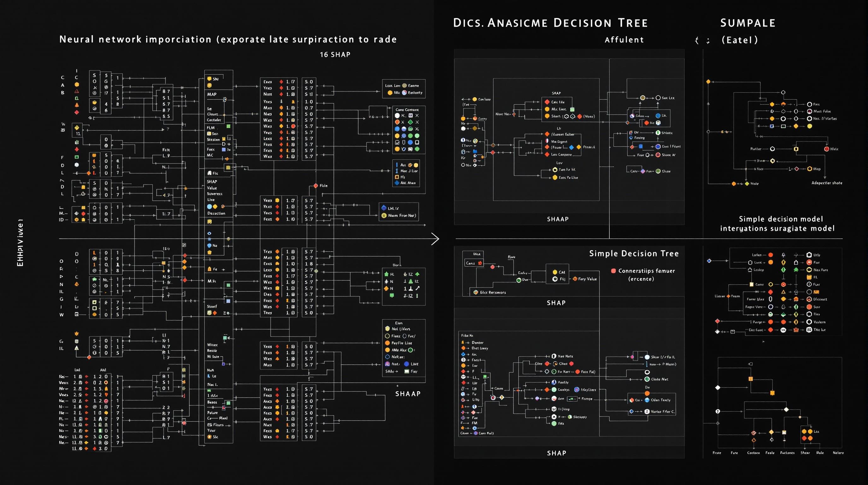868x485 pixels.
Task: Click the yellow Map hexagon node
Action: [809, 169]
